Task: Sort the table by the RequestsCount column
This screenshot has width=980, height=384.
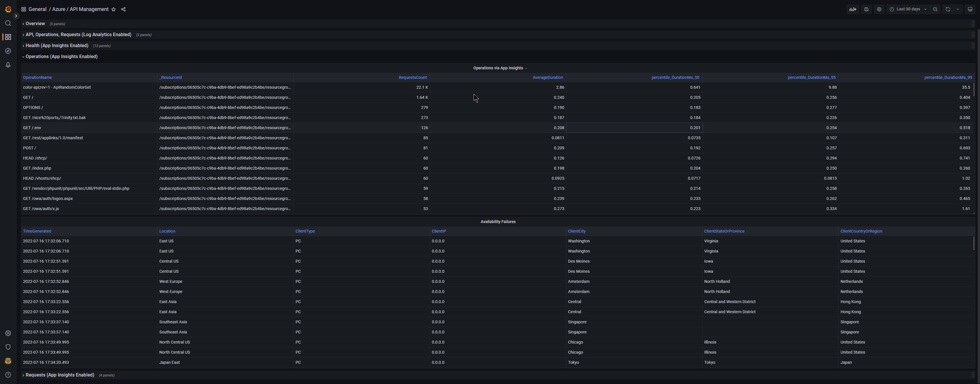Action: tap(412, 78)
